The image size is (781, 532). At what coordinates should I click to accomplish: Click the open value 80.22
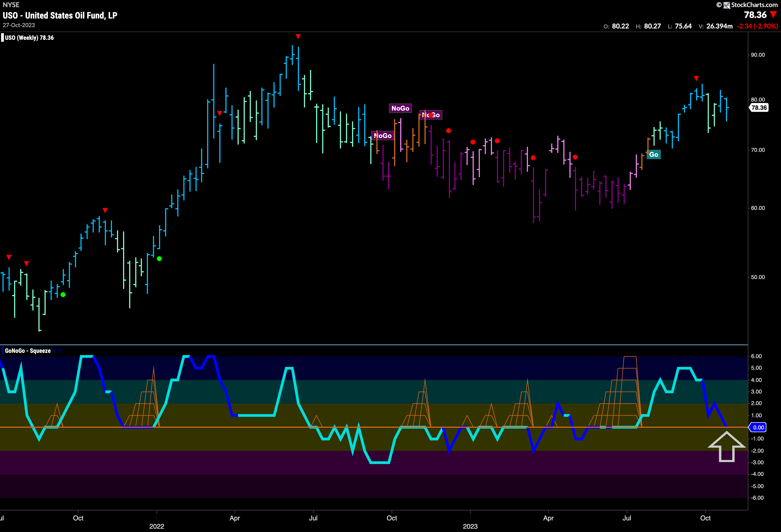(620, 26)
